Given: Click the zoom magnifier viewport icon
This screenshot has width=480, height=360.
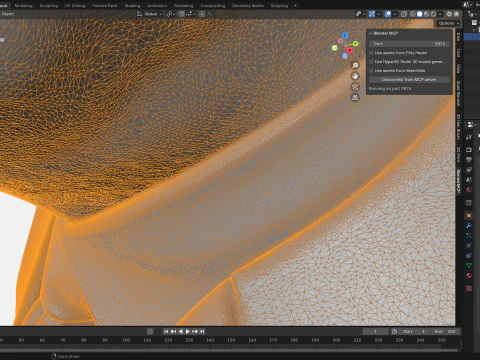Looking at the screenshot, I should [355, 65].
